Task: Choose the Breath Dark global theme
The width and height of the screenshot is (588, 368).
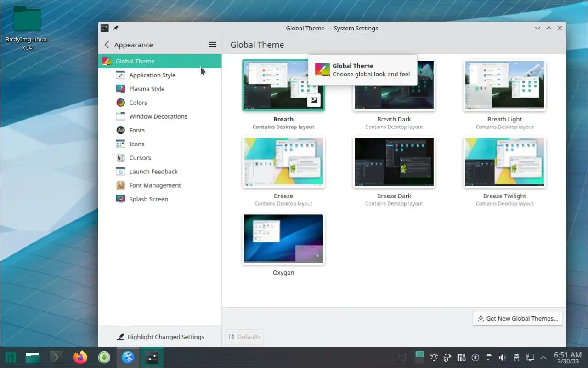Action: (394, 94)
